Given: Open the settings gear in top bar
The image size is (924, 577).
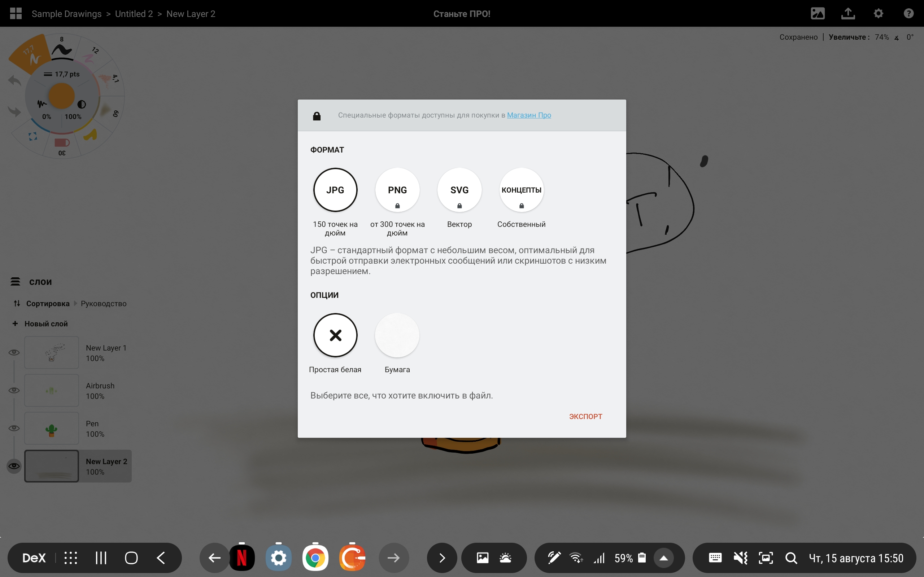Looking at the screenshot, I should 878,14.
